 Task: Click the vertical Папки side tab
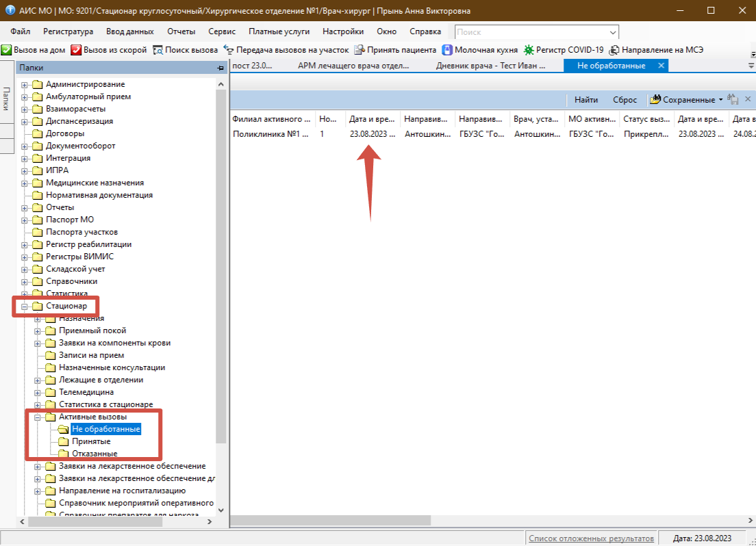pos(6,99)
